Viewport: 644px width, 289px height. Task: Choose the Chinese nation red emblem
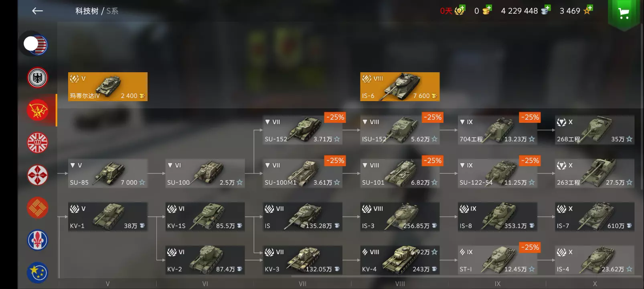click(x=37, y=208)
